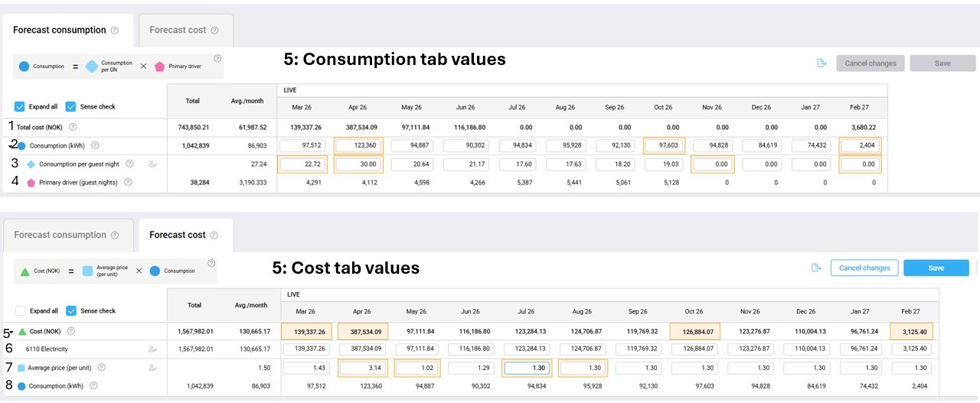Click help icon beside Consumption per guest night
Viewport: 980px width, 403px height.
[x=129, y=164]
